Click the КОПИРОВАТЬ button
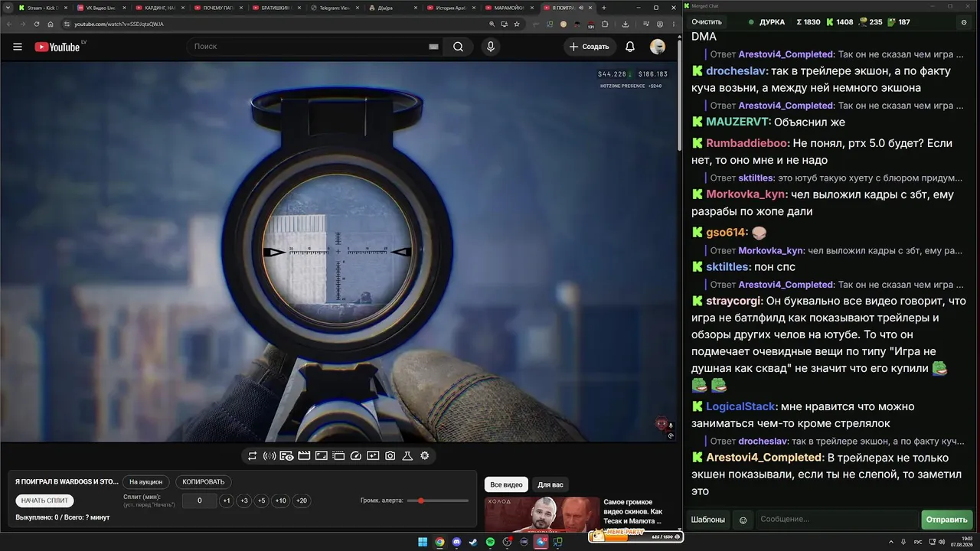Viewport: 980px width, 551px height. 204,482
